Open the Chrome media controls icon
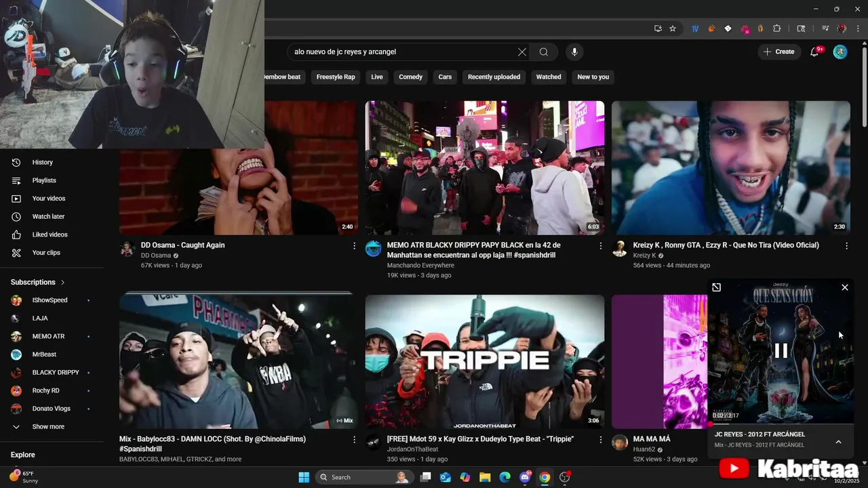Viewport: 868px width, 488px height. point(825,28)
